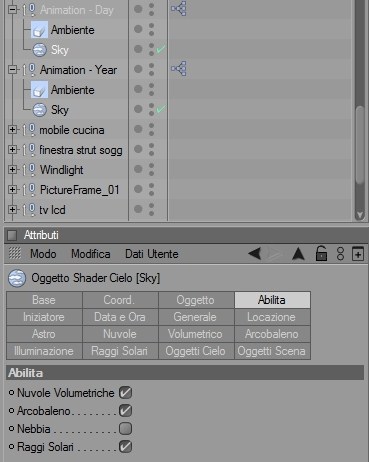The image size is (369, 462).
Task: Expand the mobile cucina group
Action: tap(12, 129)
